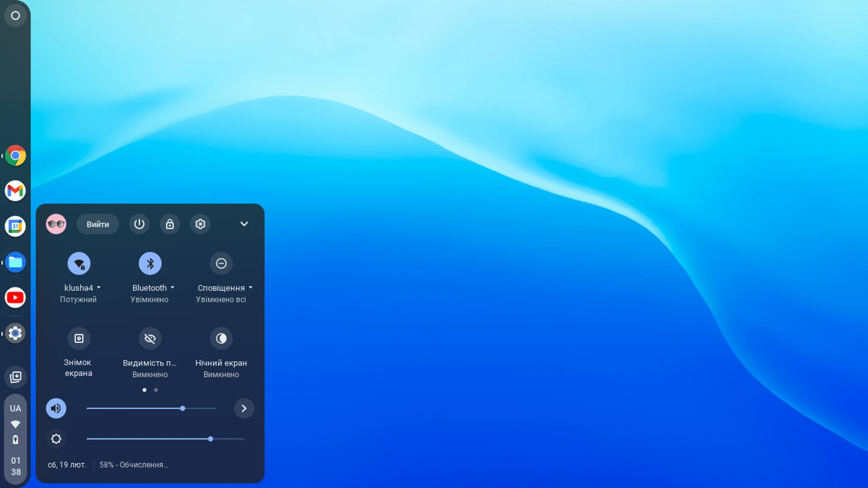Open audio settings via the arrow
Viewport: 868px width, 488px height.
coord(244,408)
